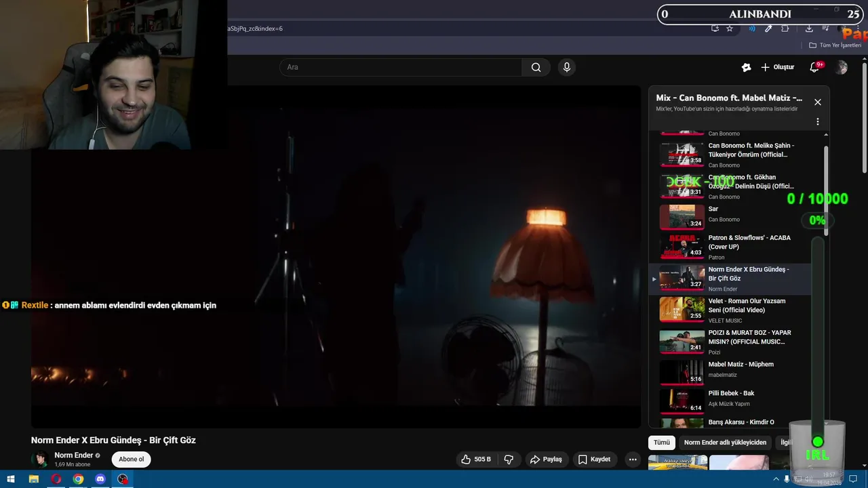This screenshot has width=868, height=488.
Task: Click the YouTube search magnifier icon
Action: (x=536, y=67)
